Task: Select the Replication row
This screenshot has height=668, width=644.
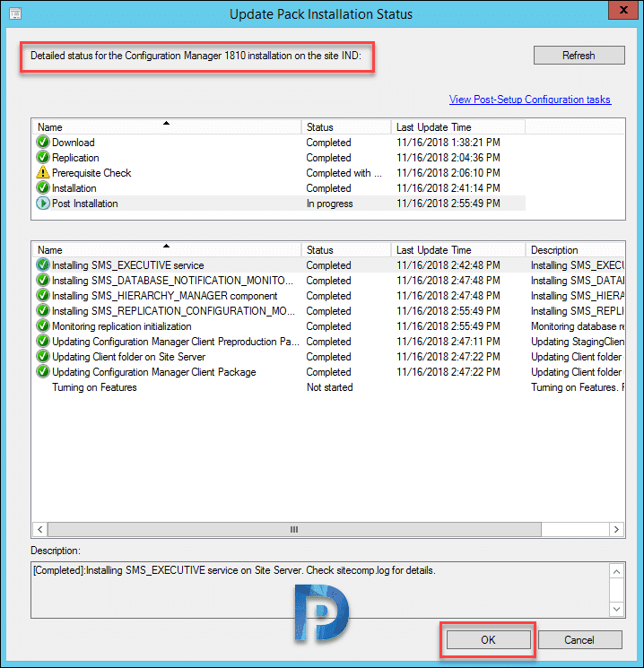Action: pyautogui.click(x=279, y=158)
